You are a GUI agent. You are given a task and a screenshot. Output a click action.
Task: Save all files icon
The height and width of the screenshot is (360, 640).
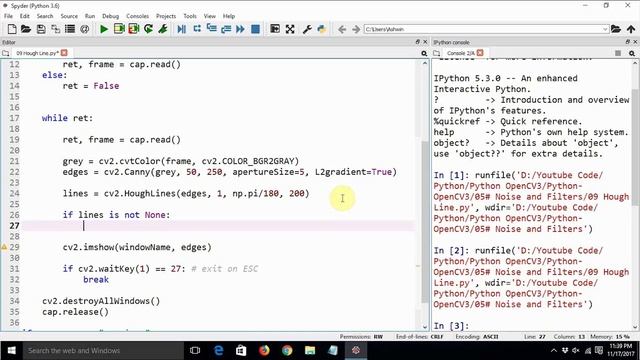pos(56,29)
